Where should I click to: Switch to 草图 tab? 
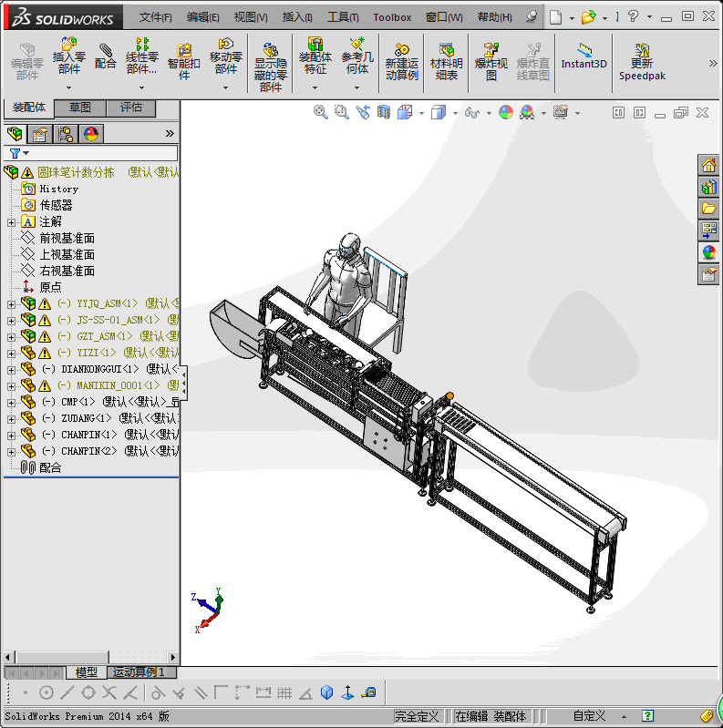(80, 108)
